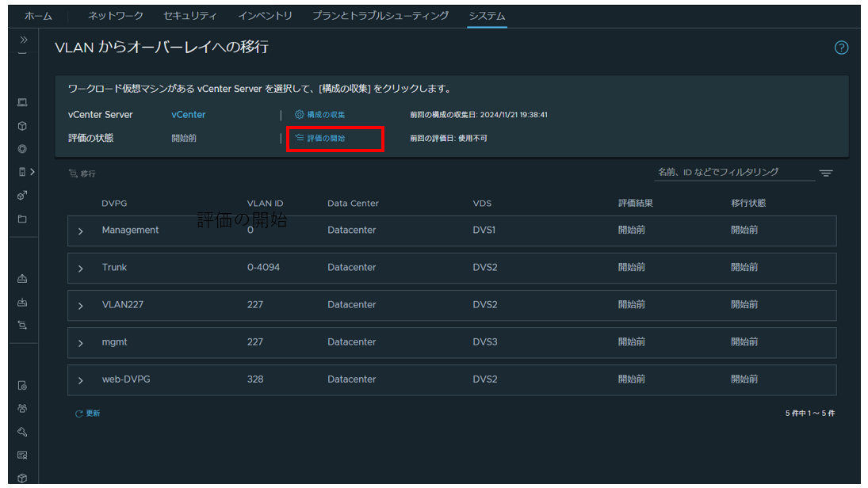Click the sidebar icon between the server and folder icons
Screen dimensions: 868x488
point(22,196)
